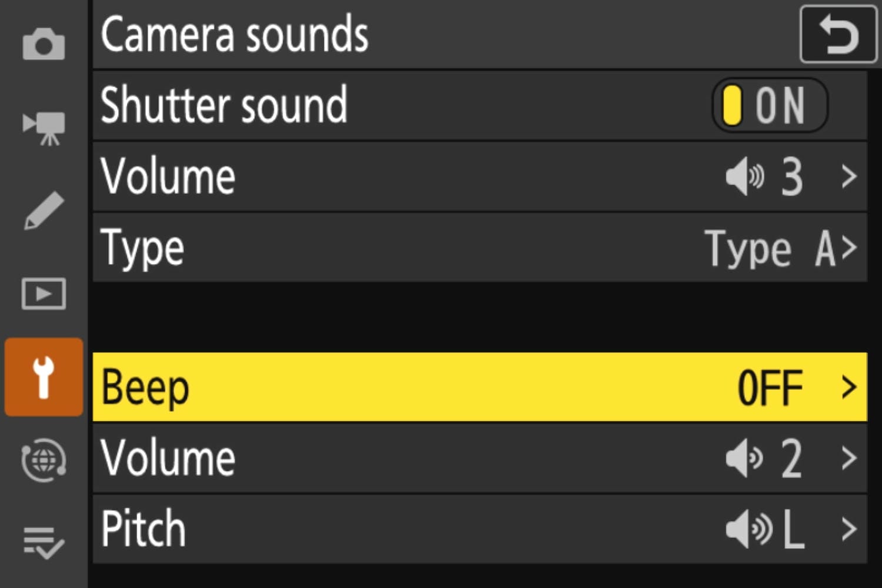Click the Camera sounds title header

pyautogui.click(x=234, y=35)
